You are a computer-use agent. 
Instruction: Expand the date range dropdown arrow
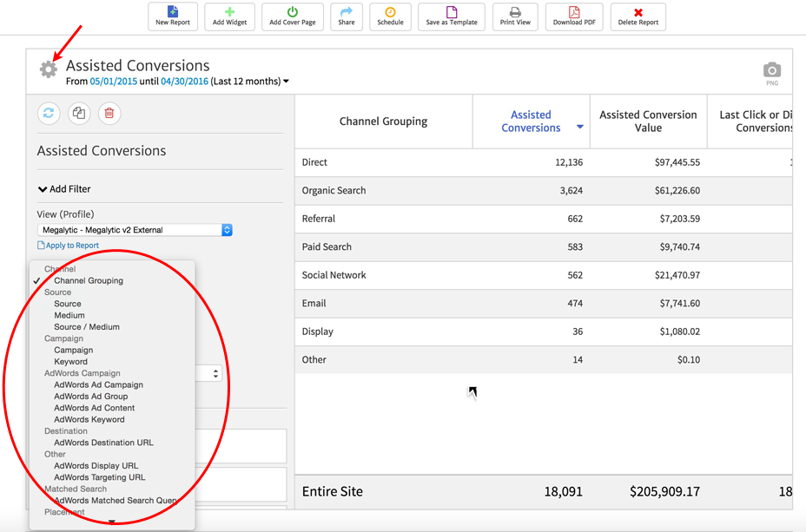click(x=287, y=82)
